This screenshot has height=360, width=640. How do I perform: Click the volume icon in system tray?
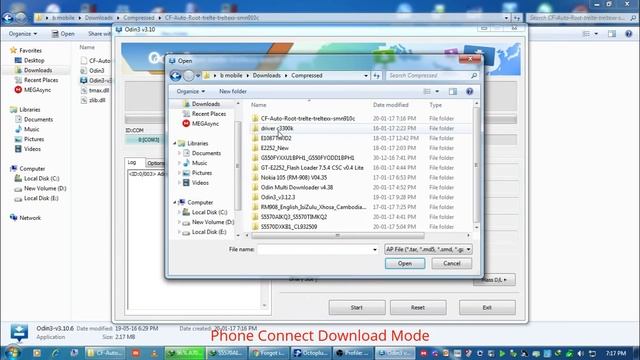coord(580,353)
